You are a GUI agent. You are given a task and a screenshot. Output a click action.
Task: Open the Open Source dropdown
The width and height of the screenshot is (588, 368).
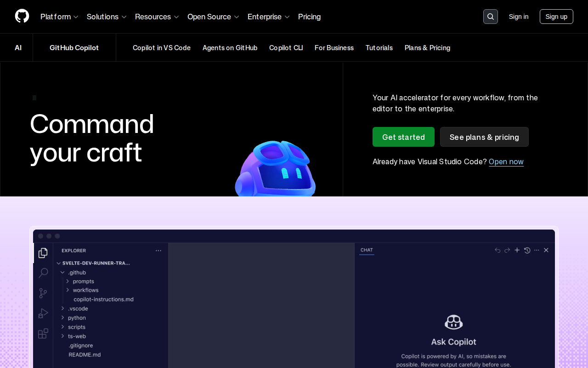point(213,17)
